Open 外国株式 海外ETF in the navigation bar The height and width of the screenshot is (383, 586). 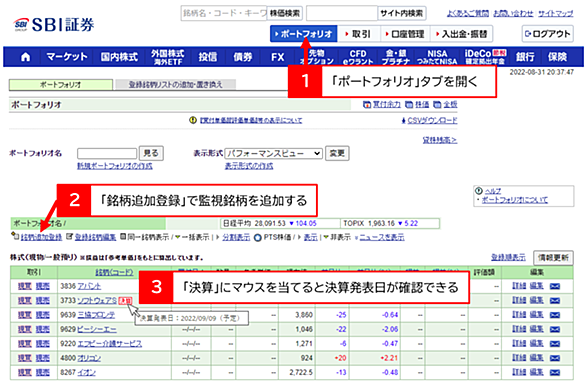point(167,57)
